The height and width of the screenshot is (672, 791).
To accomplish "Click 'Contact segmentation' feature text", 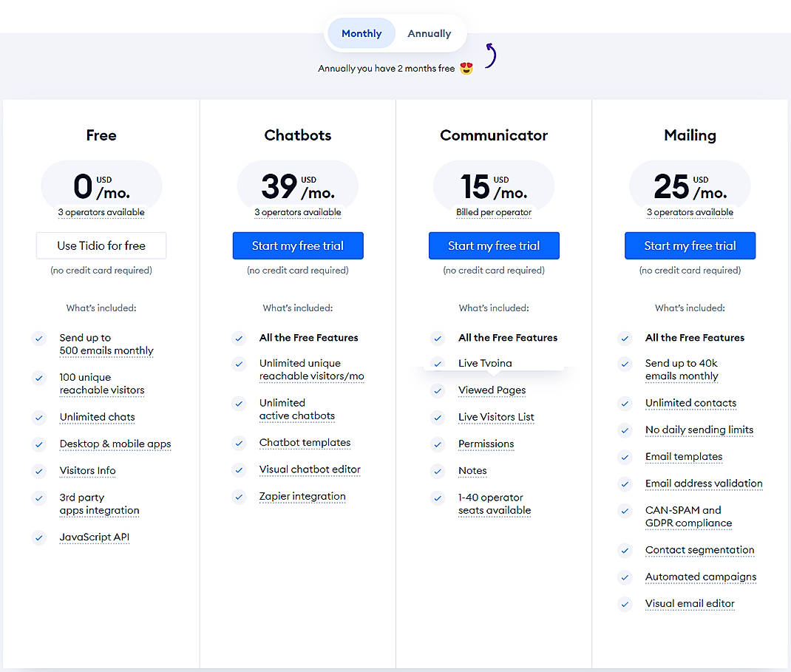I will (699, 550).
